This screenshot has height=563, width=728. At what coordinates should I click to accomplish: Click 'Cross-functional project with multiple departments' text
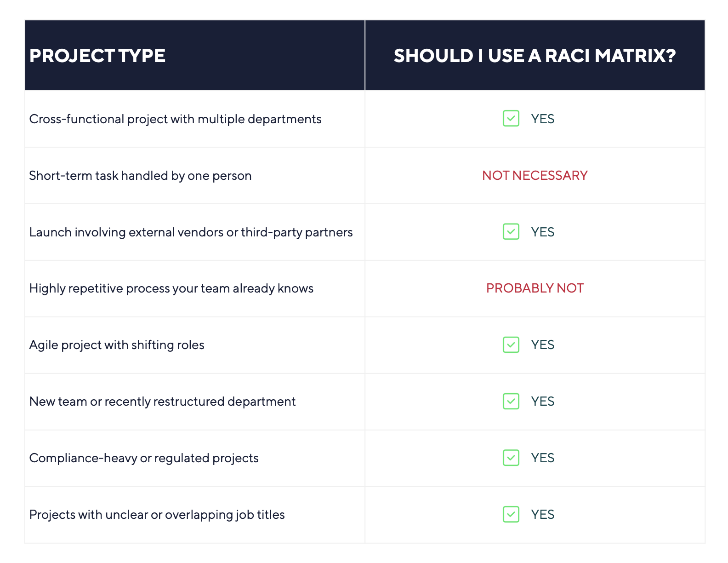[x=175, y=119]
